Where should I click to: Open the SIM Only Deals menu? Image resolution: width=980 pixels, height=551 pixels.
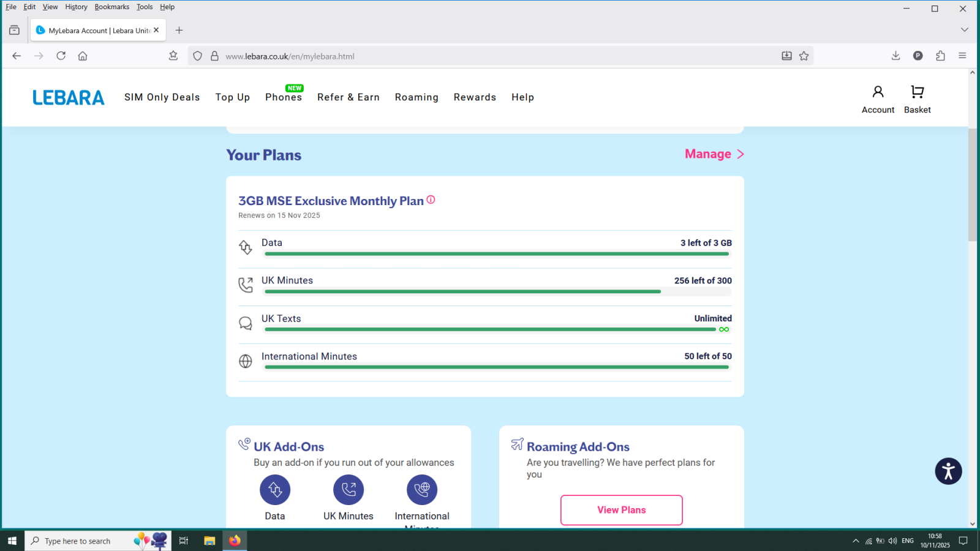click(162, 97)
